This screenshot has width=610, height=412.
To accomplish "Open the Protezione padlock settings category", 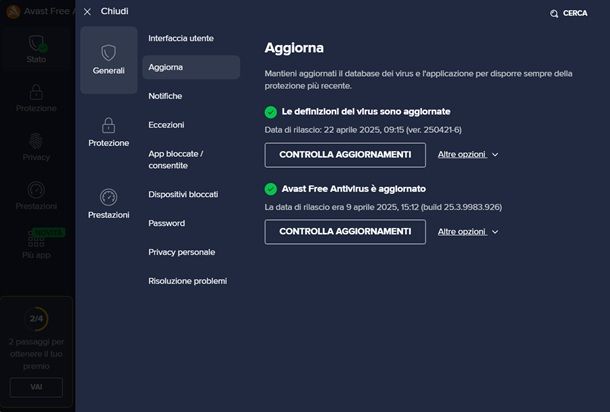I will click(109, 132).
